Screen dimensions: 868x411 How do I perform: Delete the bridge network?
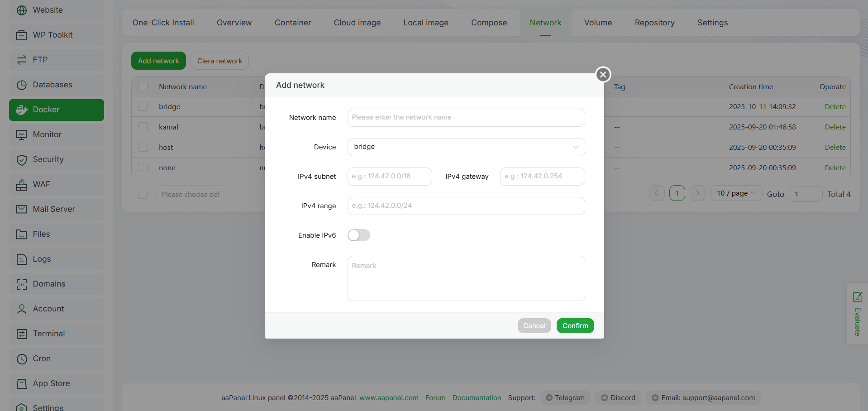point(835,106)
